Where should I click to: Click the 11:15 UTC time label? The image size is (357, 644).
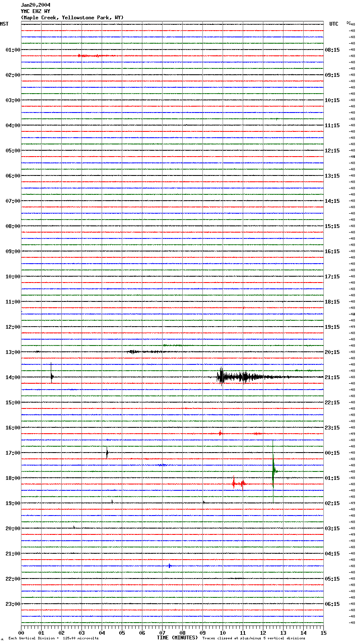tap(332, 126)
